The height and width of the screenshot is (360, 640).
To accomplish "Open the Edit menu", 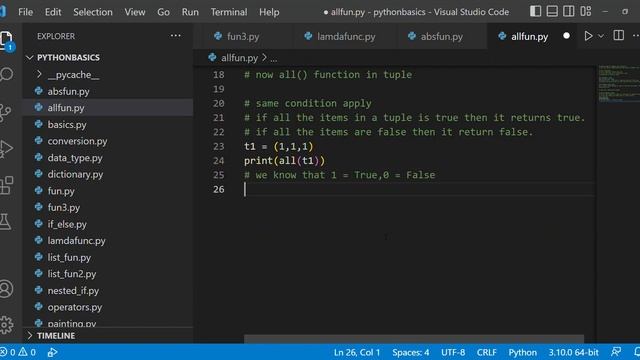I will point(53,12).
